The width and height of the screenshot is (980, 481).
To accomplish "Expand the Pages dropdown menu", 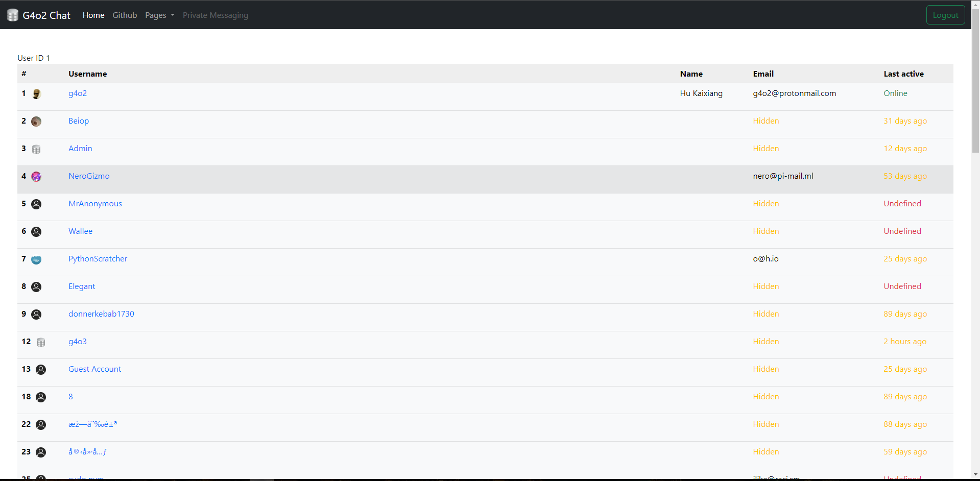I will tap(159, 15).
